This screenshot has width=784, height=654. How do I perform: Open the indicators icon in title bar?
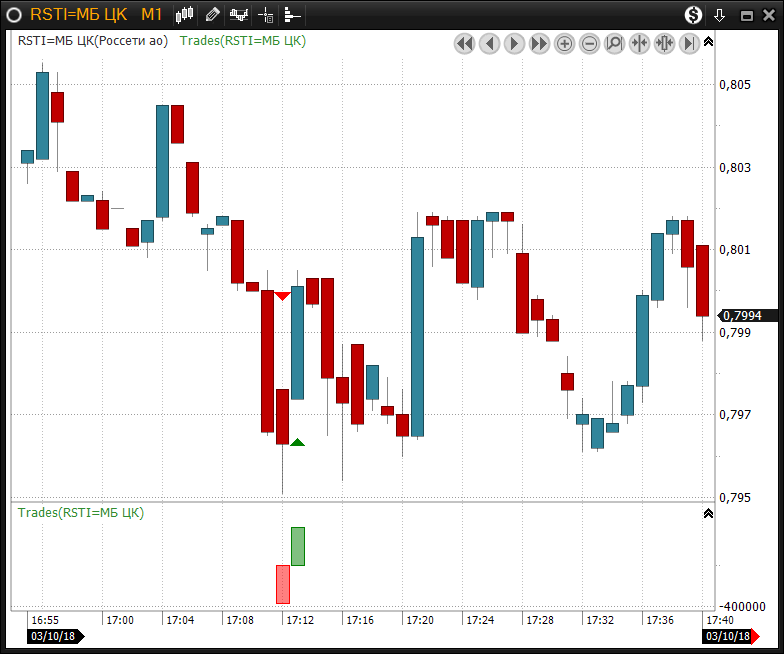(239, 14)
